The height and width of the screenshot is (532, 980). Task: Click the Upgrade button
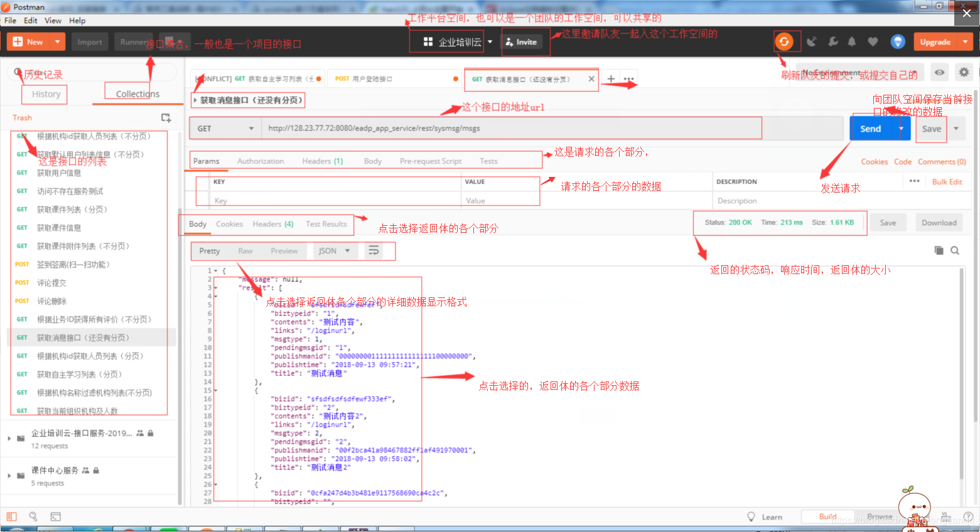pyautogui.click(x=935, y=42)
